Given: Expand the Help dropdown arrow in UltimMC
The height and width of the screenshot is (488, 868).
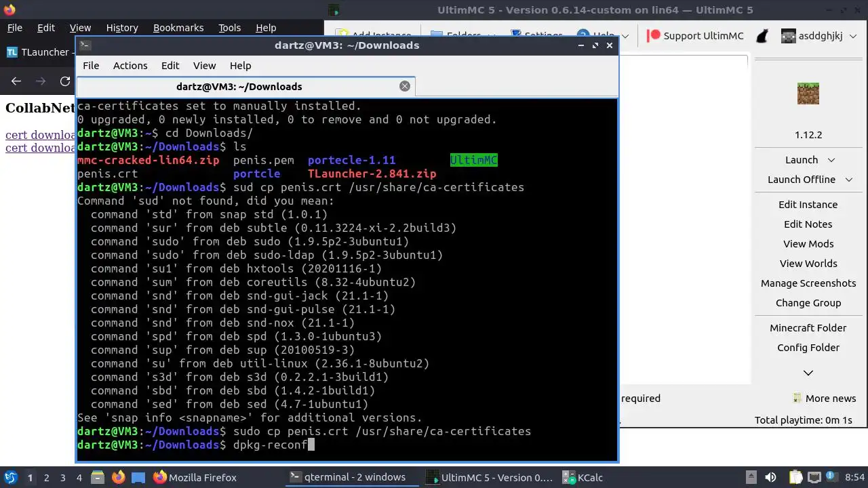Looking at the screenshot, I should pyautogui.click(x=625, y=36).
